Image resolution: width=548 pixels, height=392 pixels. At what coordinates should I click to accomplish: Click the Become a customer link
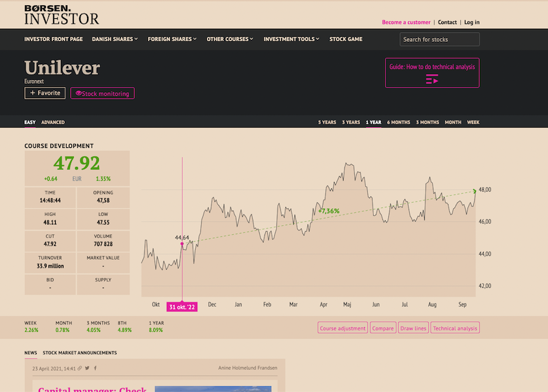(x=406, y=22)
